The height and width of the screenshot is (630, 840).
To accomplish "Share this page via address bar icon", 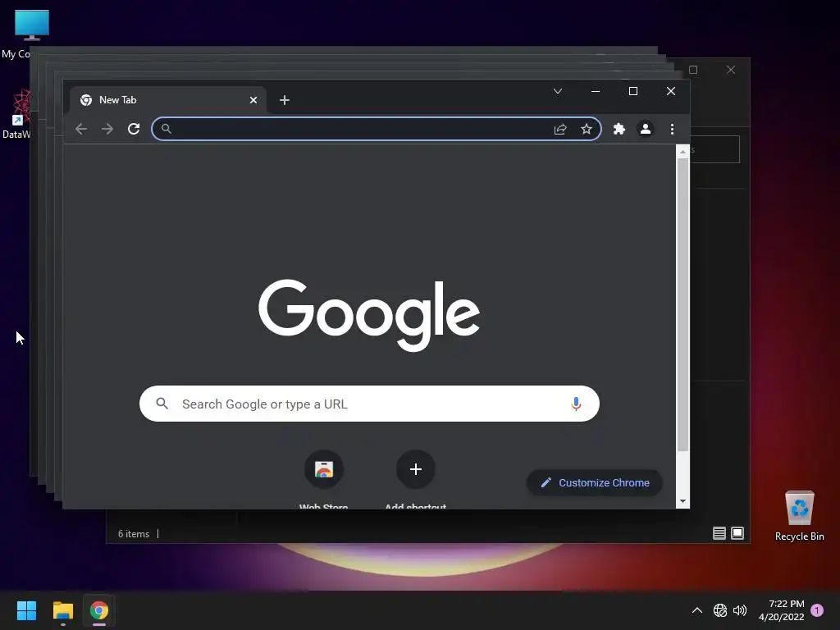I will [560, 129].
